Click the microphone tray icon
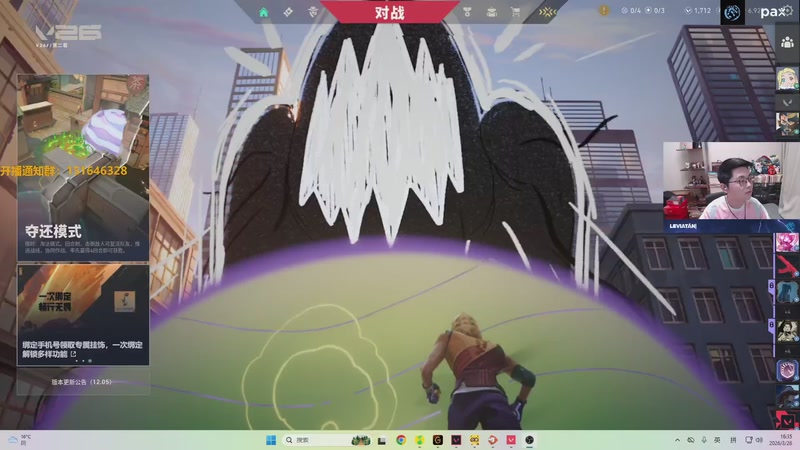This screenshot has width=800, height=450. coord(704,440)
